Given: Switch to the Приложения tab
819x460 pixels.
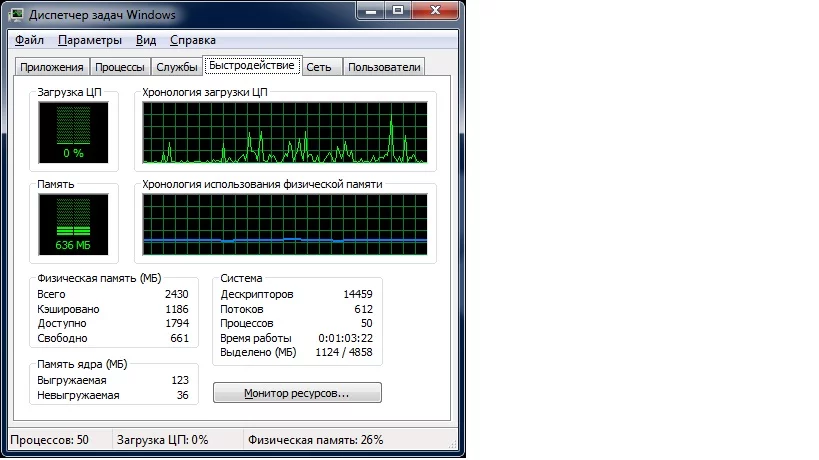Looking at the screenshot, I should point(52,67).
